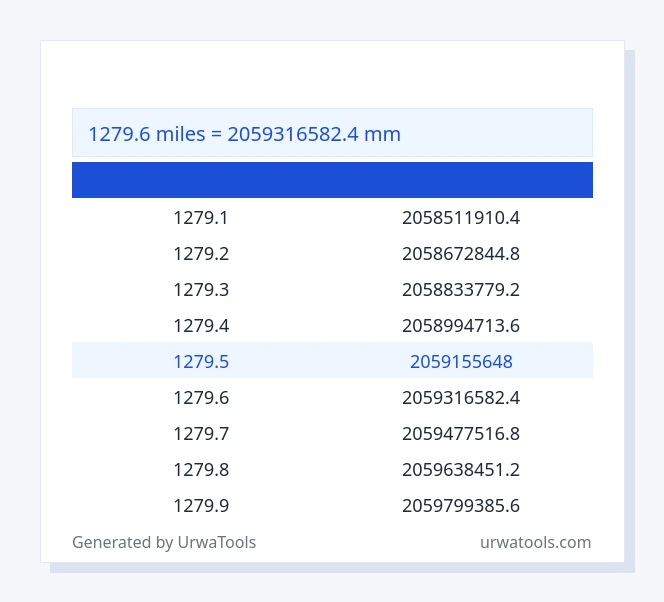Image resolution: width=664 pixels, height=602 pixels.
Task: Select the highlighted 2059155648 value
Action: [461, 362]
